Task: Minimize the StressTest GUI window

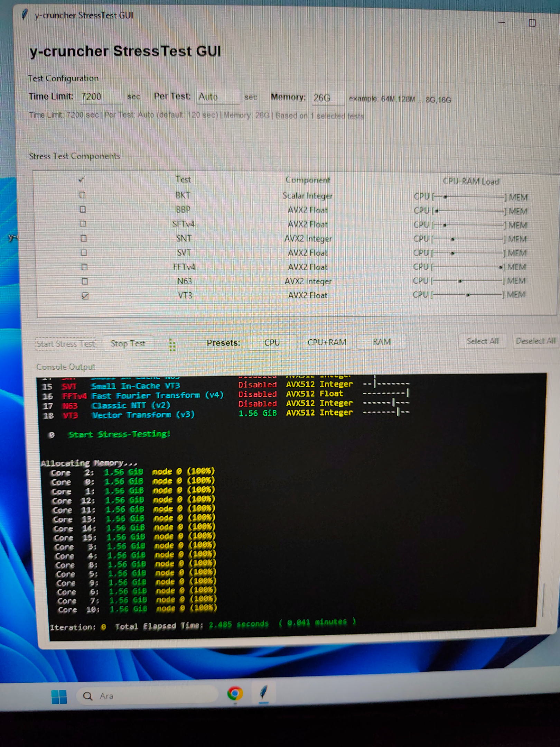Action: tap(502, 22)
